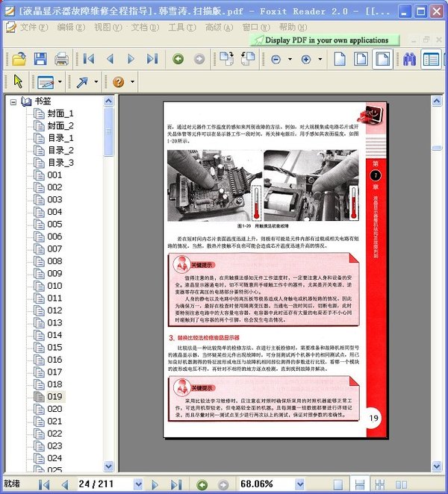Zoom in with the plus magnifier
The width and height of the screenshot is (448, 494).
(x=306, y=59)
